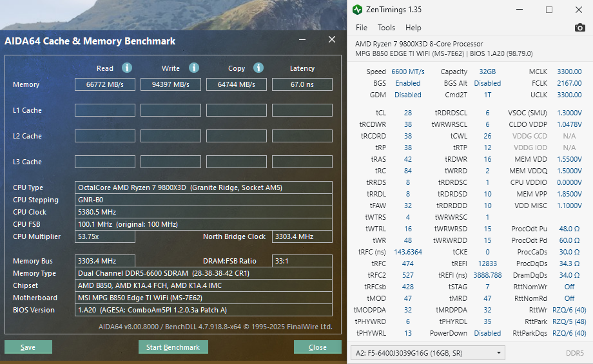Image resolution: width=593 pixels, height=364 pixels.
Task: Click the CPU Type field text
Action: pos(204,187)
